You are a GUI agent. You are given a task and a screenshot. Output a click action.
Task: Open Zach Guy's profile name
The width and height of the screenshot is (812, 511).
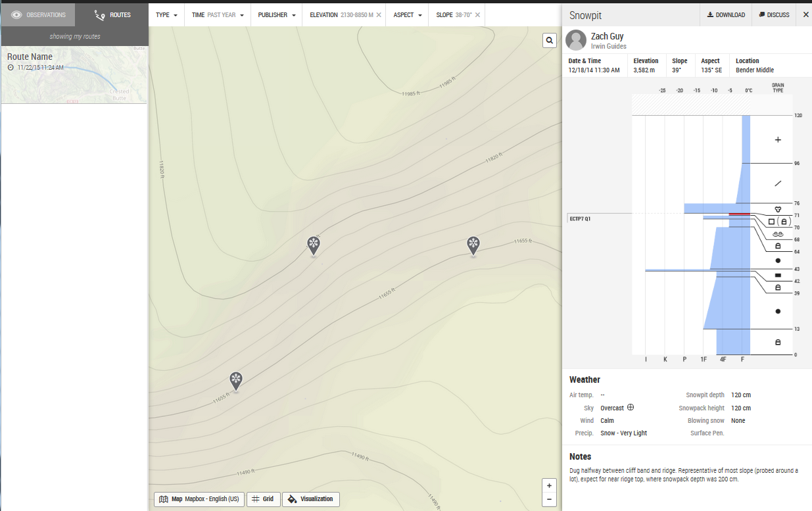(607, 36)
